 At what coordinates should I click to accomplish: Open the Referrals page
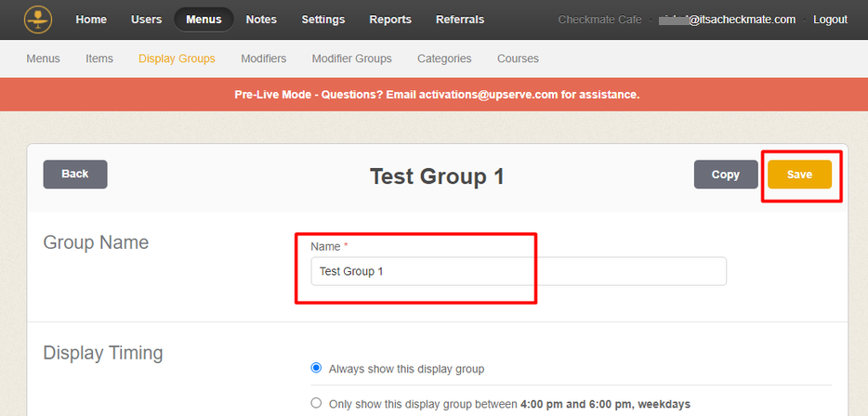pos(459,19)
